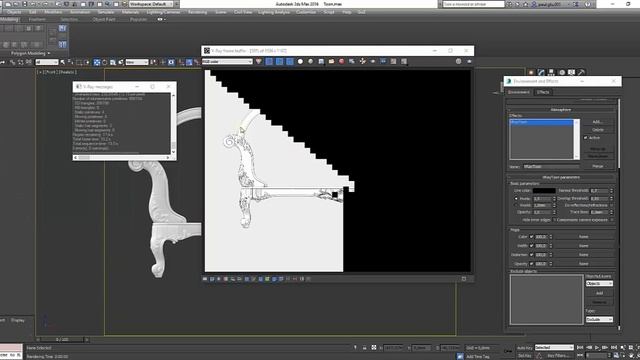Toggle the Opacity map checkbox

(x=531, y=264)
